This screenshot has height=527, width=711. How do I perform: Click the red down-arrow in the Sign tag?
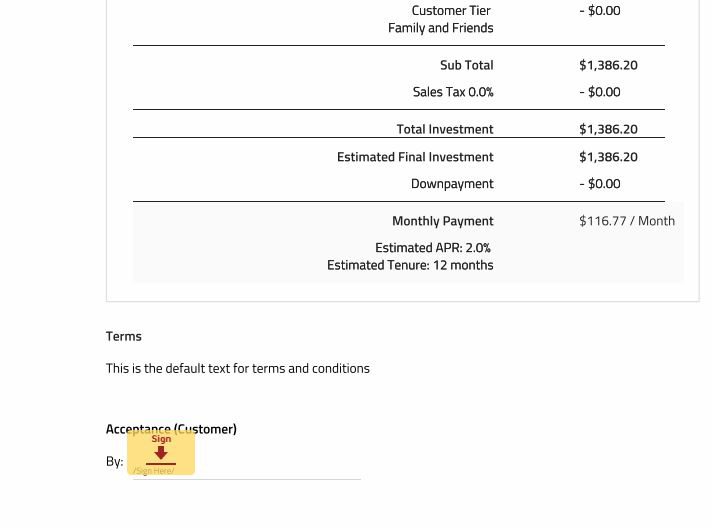161,453
